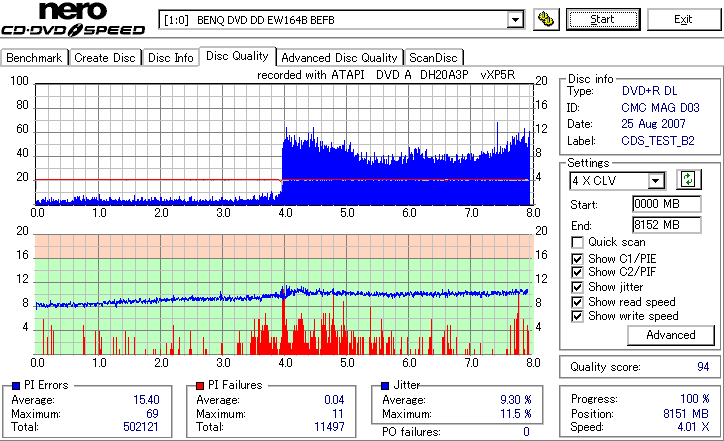724x441 pixels.
Task: Go to Advanced Disc Quality tab
Action: (339, 58)
